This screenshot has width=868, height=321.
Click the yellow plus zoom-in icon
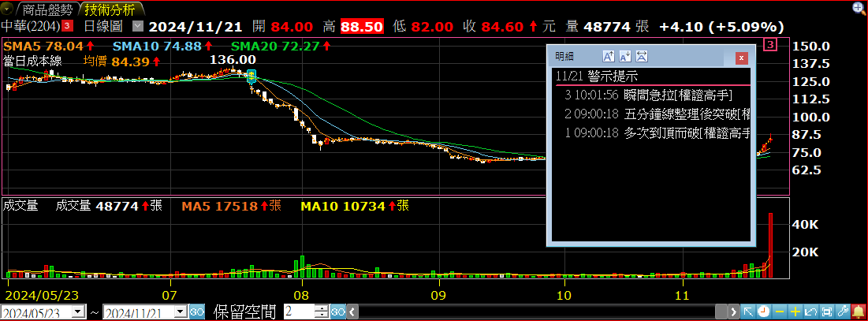795,312
